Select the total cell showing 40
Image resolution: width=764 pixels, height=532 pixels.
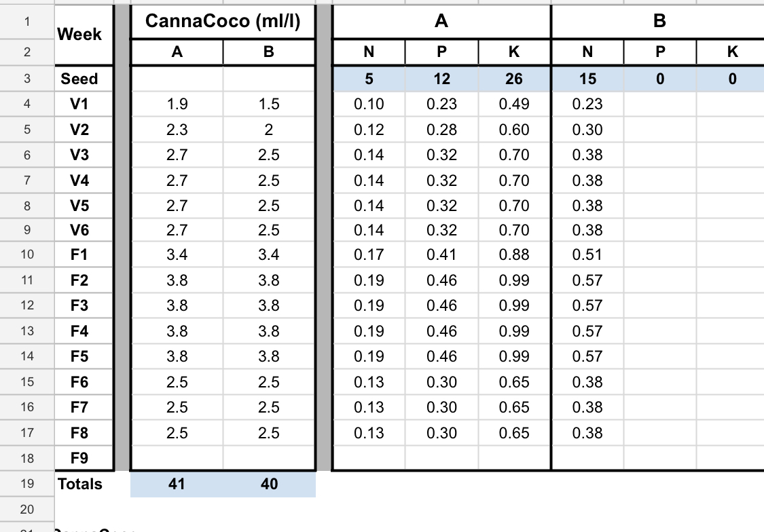pos(269,484)
